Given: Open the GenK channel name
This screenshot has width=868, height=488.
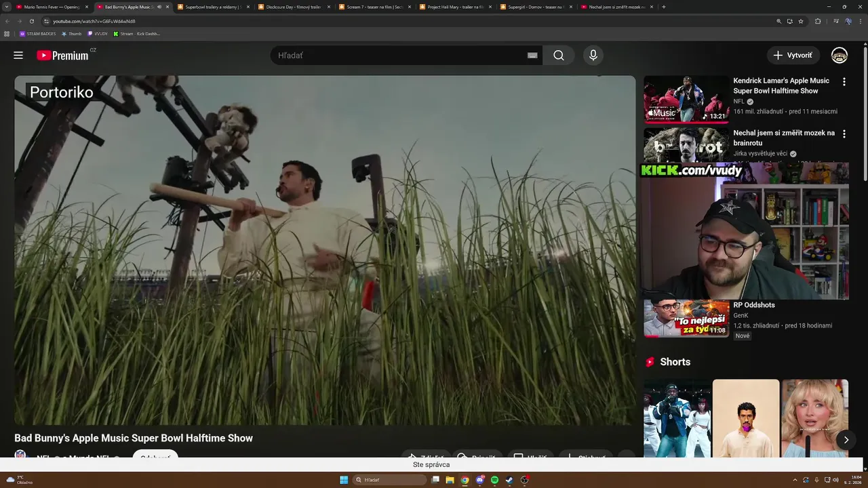Looking at the screenshot, I should coord(741,315).
